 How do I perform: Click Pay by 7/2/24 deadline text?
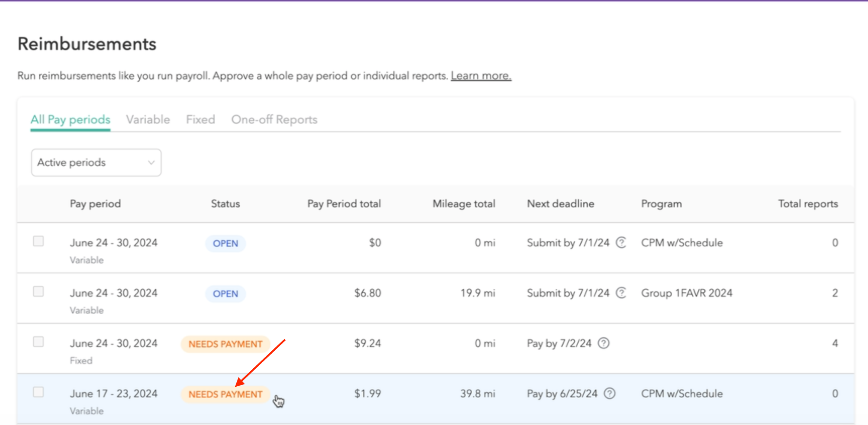click(x=559, y=343)
